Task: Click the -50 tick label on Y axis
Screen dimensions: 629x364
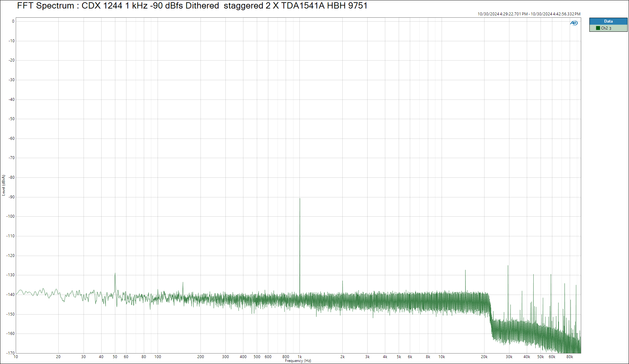Action: pyautogui.click(x=12, y=119)
